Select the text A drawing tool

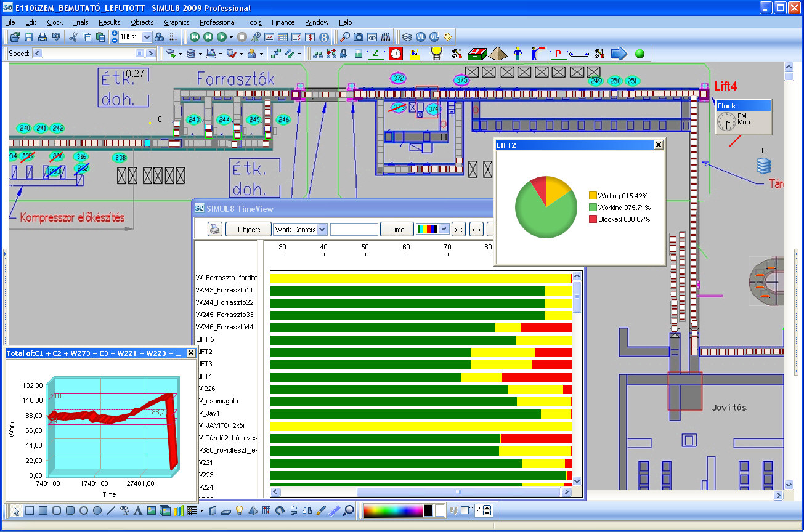(x=137, y=510)
